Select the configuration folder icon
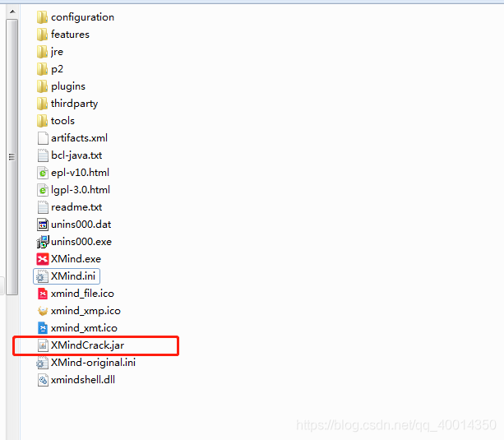This screenshot has height=440, width=504. (43, 17)
